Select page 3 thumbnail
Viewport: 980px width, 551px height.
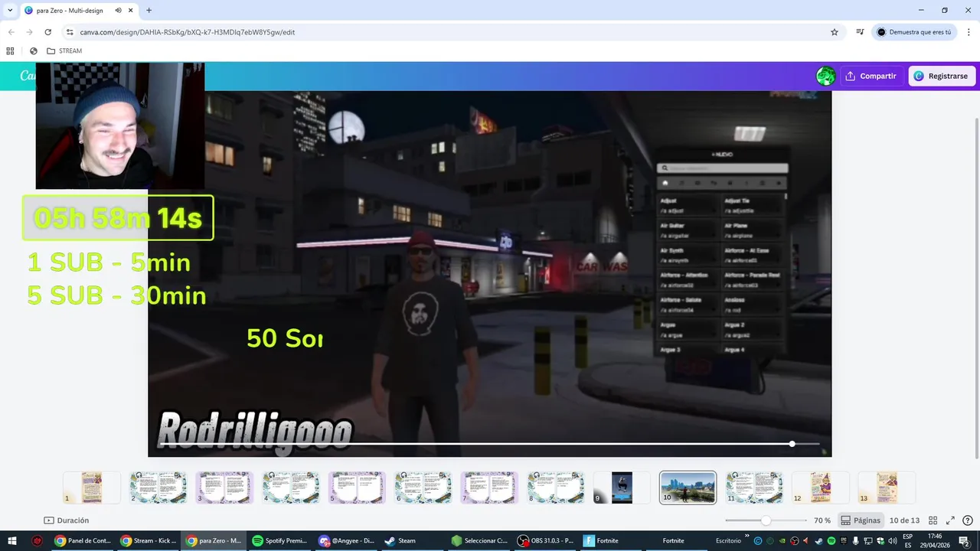point(224,487)
